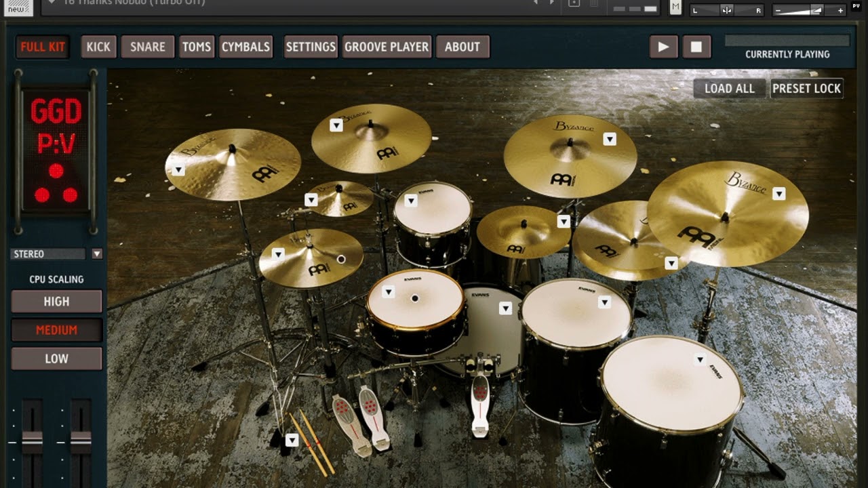Click the hi-hat foot pedals
The height and width of the screenshot is (488, 868).
[x=361, y=420]
